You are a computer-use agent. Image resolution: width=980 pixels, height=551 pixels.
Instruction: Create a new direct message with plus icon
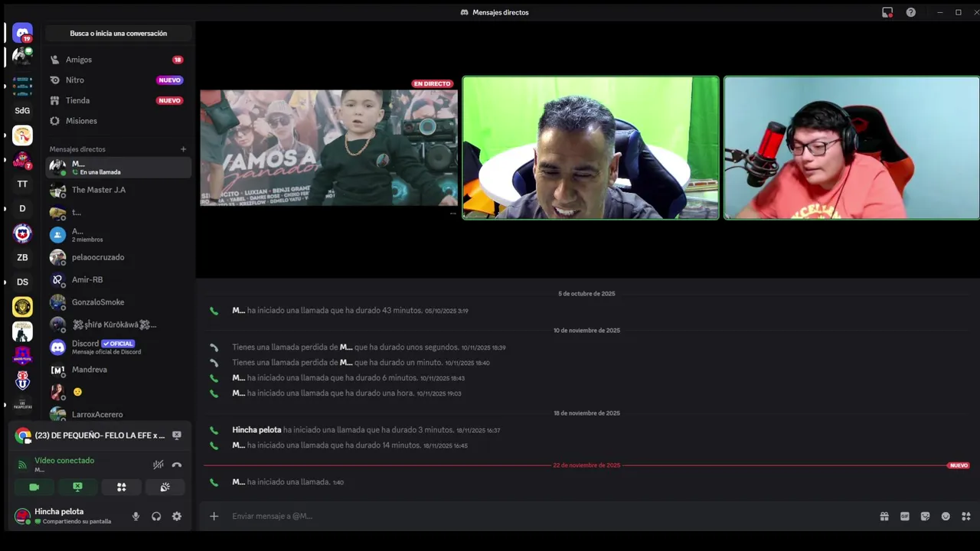[x=183, y=149]
